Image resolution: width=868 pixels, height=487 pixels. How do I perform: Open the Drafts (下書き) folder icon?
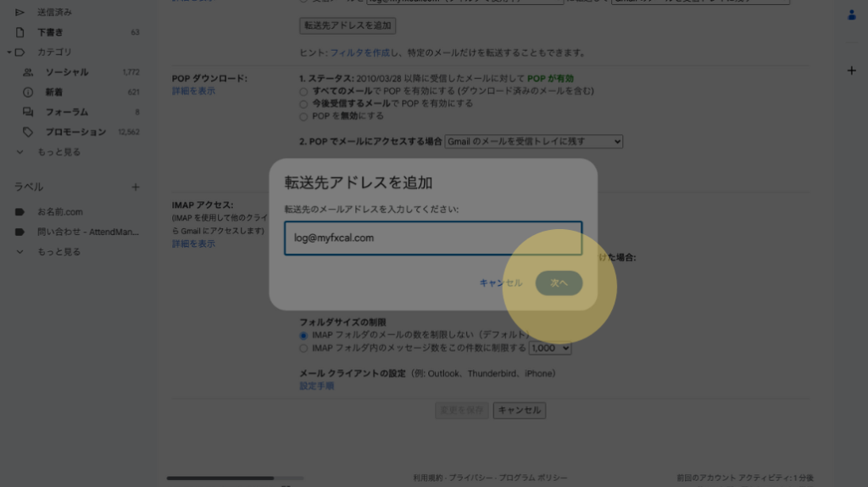point(19,32)
